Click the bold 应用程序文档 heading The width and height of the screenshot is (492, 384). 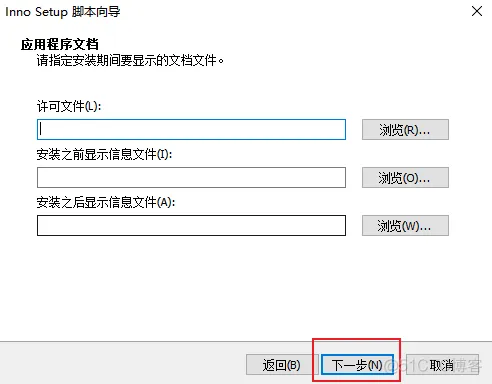pos(60,44)
